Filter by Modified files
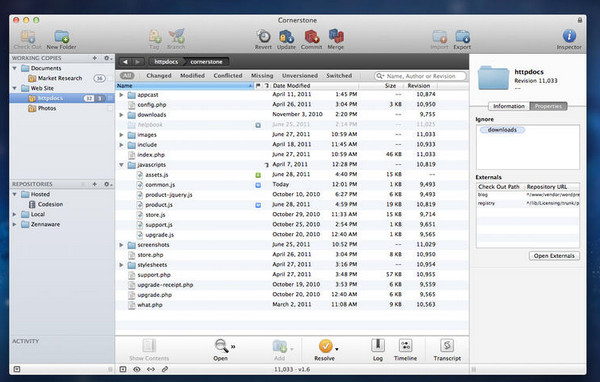600x382 pixels. [x=192, y=76]
